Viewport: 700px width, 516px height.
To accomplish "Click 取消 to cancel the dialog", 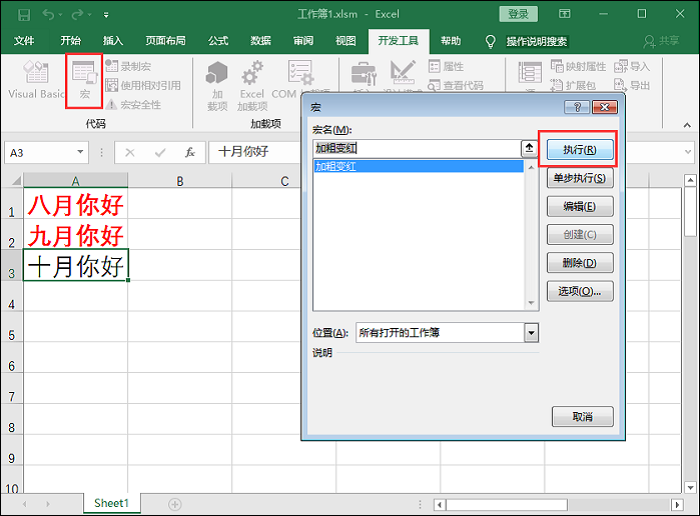I will click(x=583, y=416).
